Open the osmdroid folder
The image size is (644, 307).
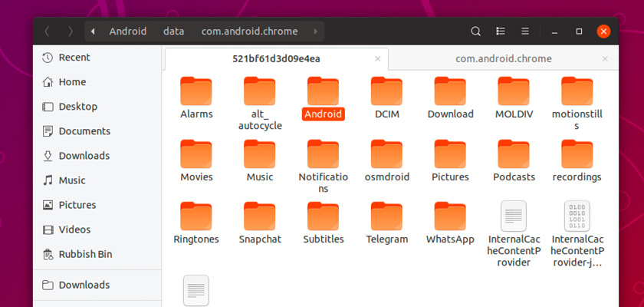pyautogui.click(x=387, y=161)
